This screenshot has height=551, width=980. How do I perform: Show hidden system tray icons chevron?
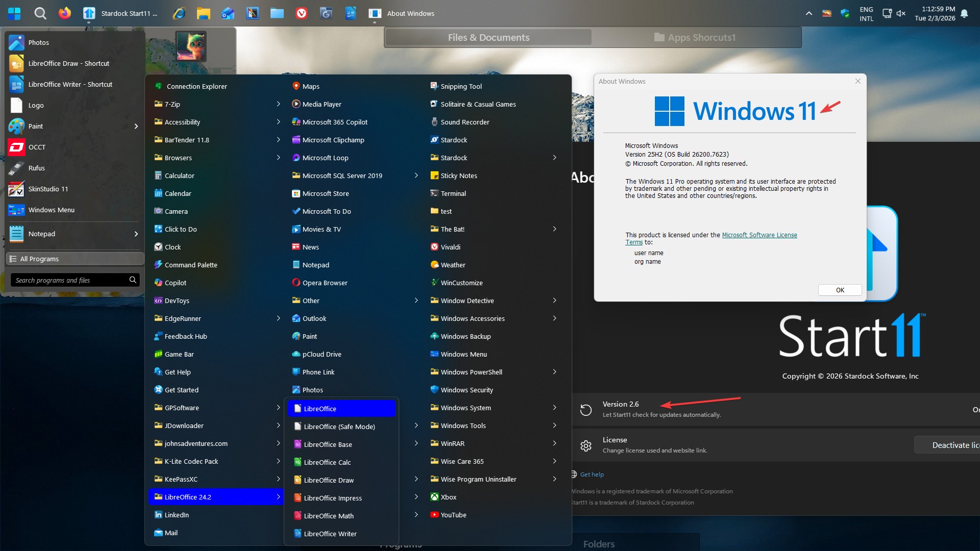tap(809, 13)
